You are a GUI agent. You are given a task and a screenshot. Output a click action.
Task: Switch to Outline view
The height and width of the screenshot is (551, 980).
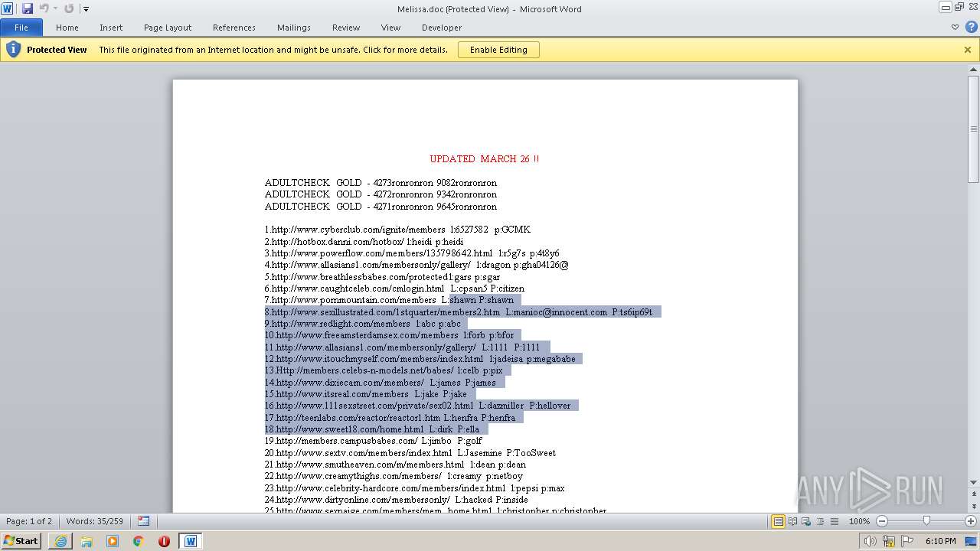(820, 521)
